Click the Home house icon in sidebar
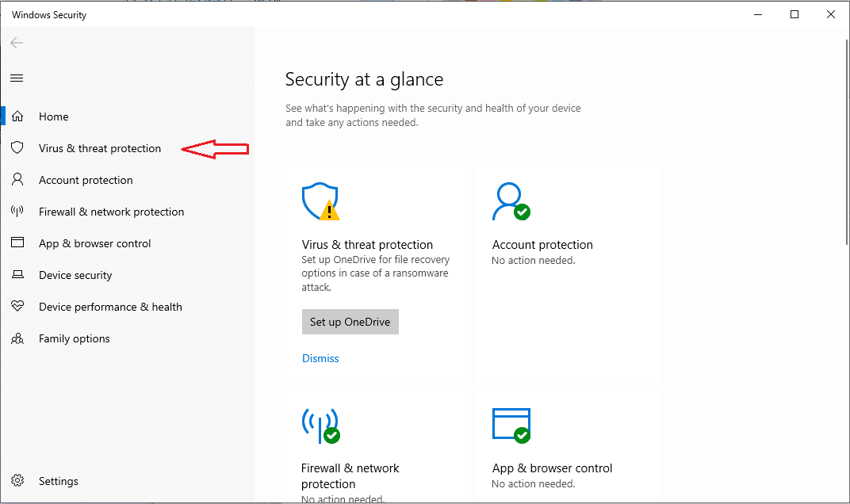 click(17, 116)
